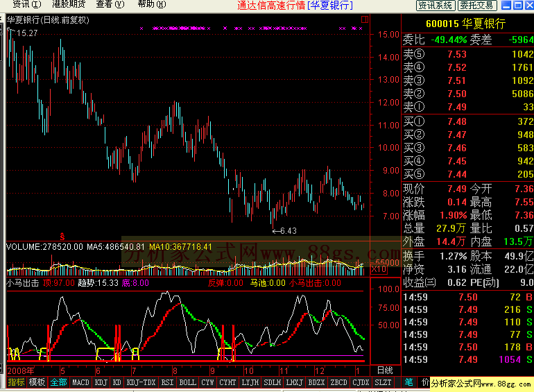Switch to the CJDX indicator tab
Viewport: 534px width, 392px height.
pos(361,382)
